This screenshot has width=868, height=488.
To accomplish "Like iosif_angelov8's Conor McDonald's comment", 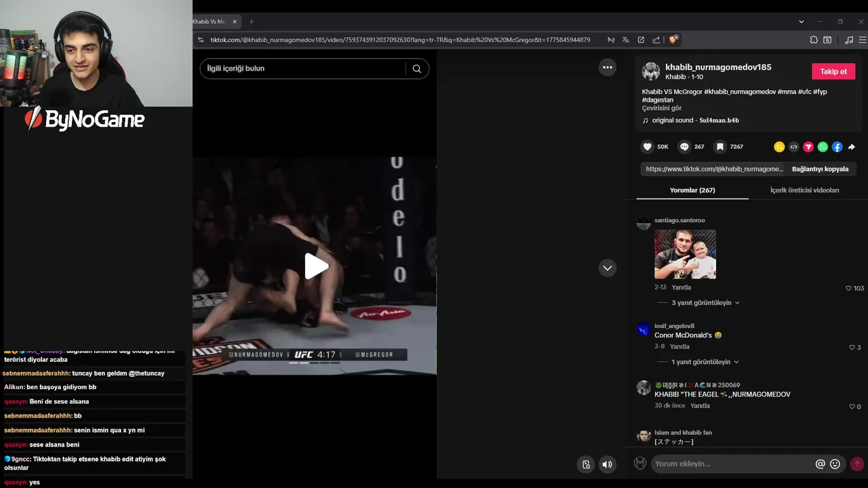I will pos(852,348).
